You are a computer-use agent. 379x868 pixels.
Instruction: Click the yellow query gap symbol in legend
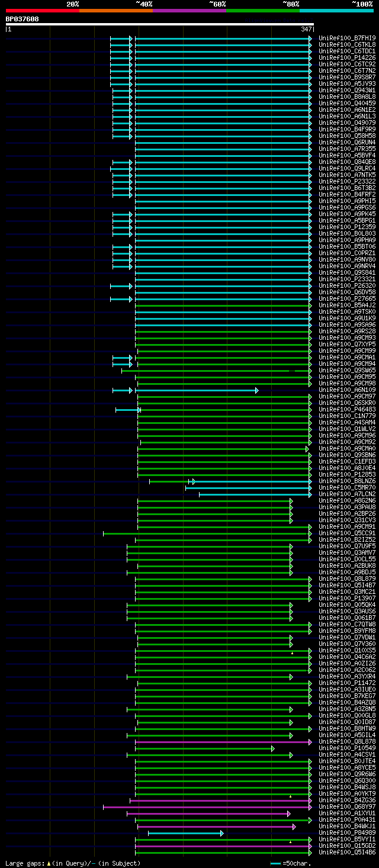(x=49, y=864)
